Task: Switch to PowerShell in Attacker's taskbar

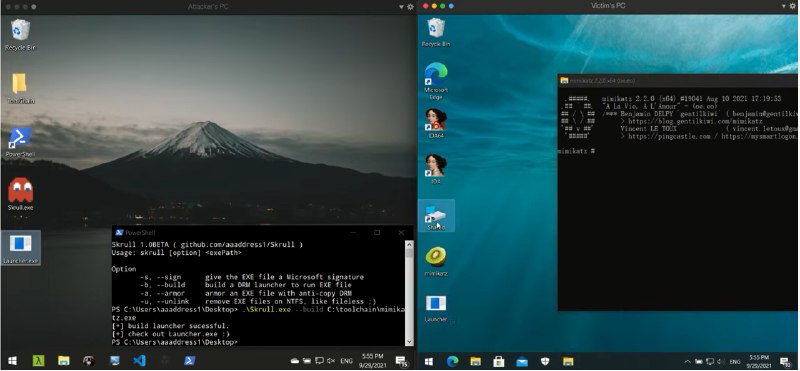Action: pos(189,361)
